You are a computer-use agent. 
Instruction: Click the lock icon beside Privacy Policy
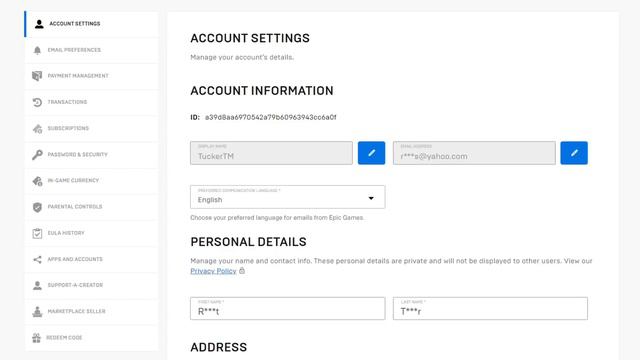[x=242, y=271]
